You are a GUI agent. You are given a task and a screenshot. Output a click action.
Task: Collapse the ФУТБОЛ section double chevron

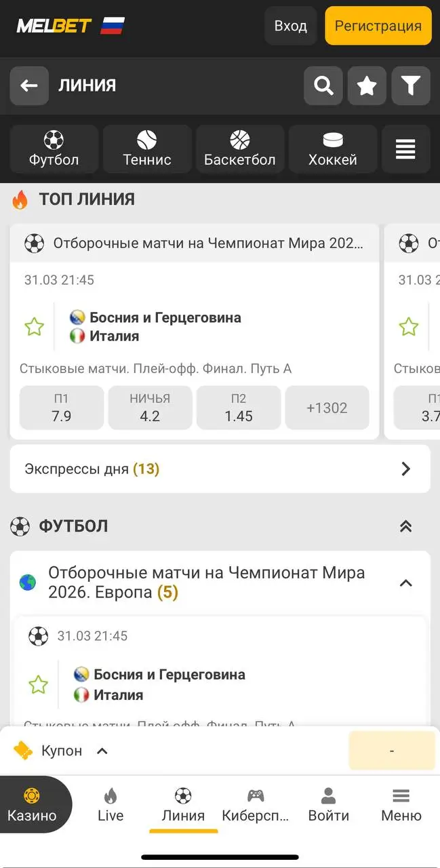click(405, 526)
